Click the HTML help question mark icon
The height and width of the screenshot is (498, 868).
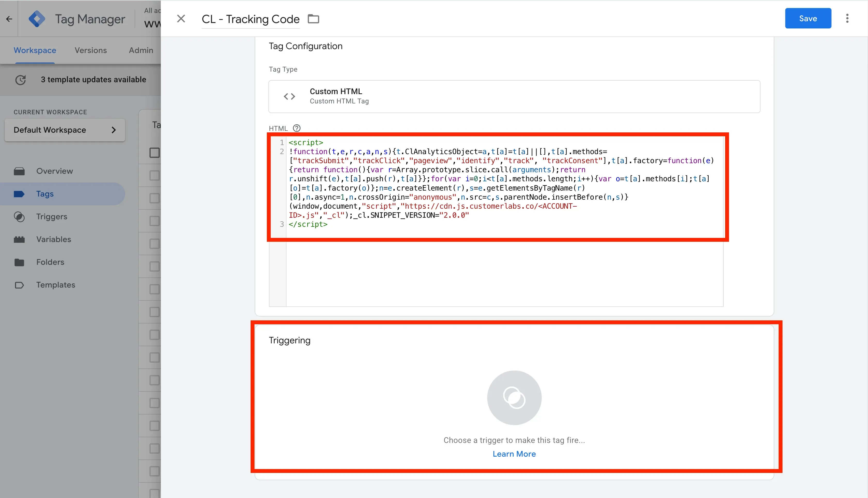[297, 128]
